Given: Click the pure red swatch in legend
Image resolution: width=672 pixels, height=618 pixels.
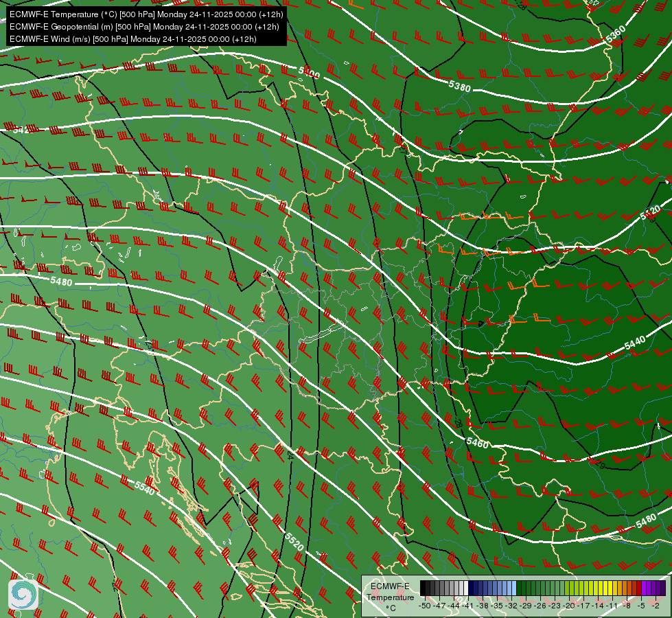Looking at the screenshot, I should click(639, 588).
